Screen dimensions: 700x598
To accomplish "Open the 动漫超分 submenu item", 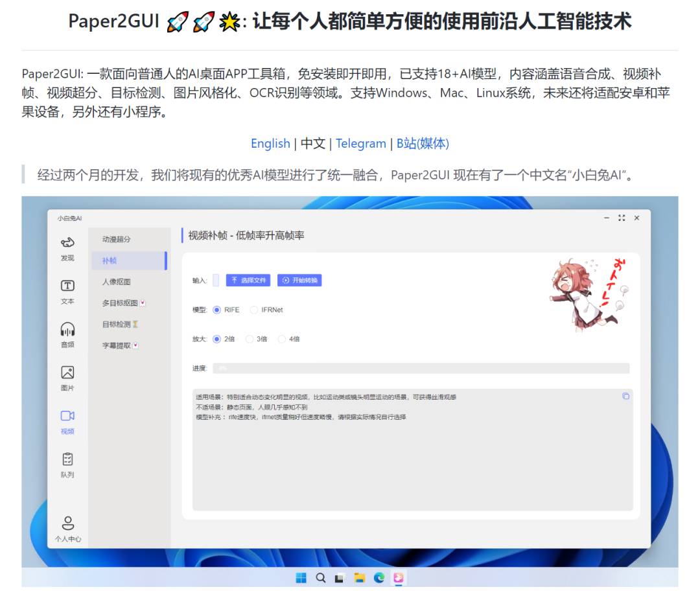I will tap(130, 239).
